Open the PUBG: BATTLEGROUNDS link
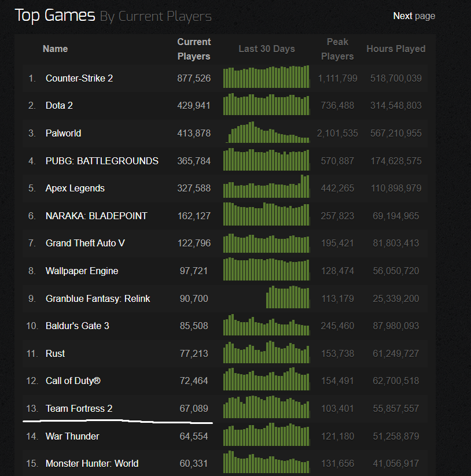471x476 pixels. (x=102, y=161)
